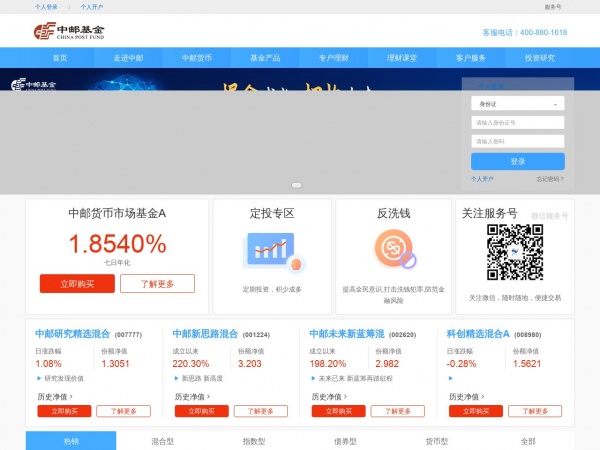Expand 历史净值 for 中邮研究精选混合

click(x=55, y=397)
